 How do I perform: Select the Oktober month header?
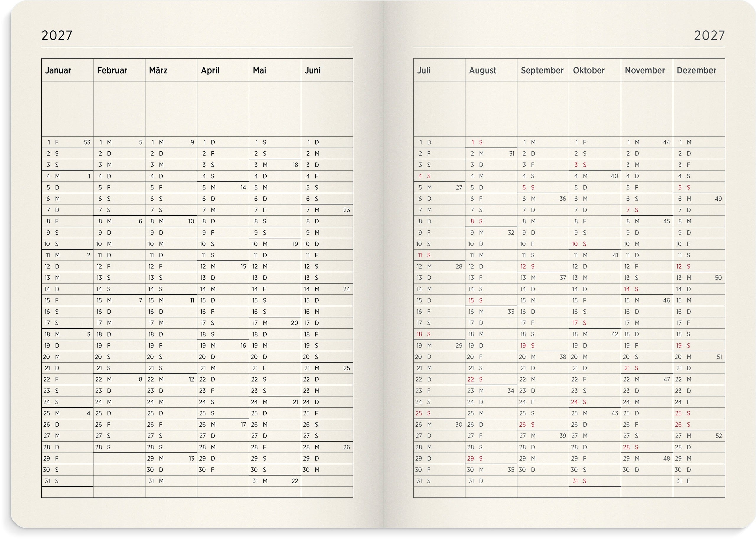click(x=589, y=70)
